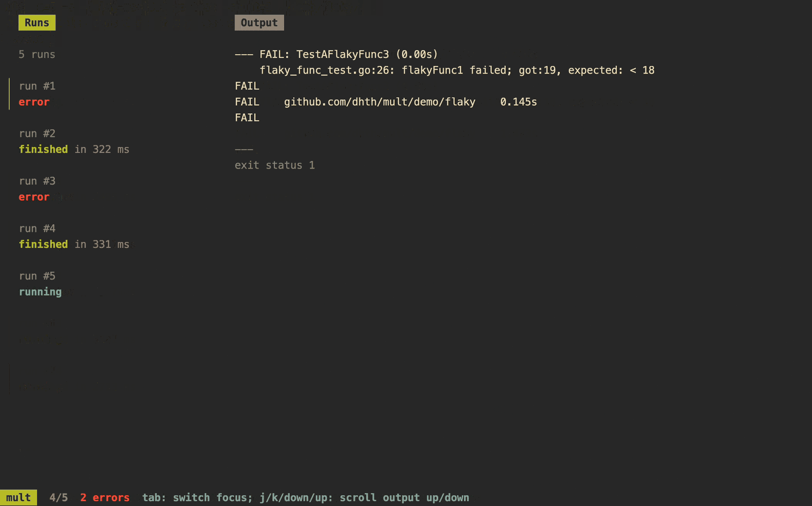
Task: Click the '5 runs' count label
Action: point(37,54)
